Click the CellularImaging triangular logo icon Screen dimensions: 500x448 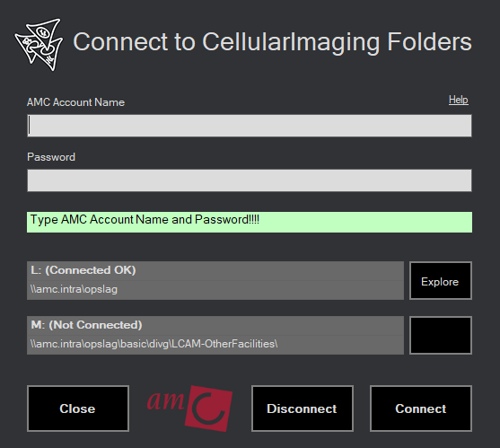pyautogui.click(x=39, y=44)
